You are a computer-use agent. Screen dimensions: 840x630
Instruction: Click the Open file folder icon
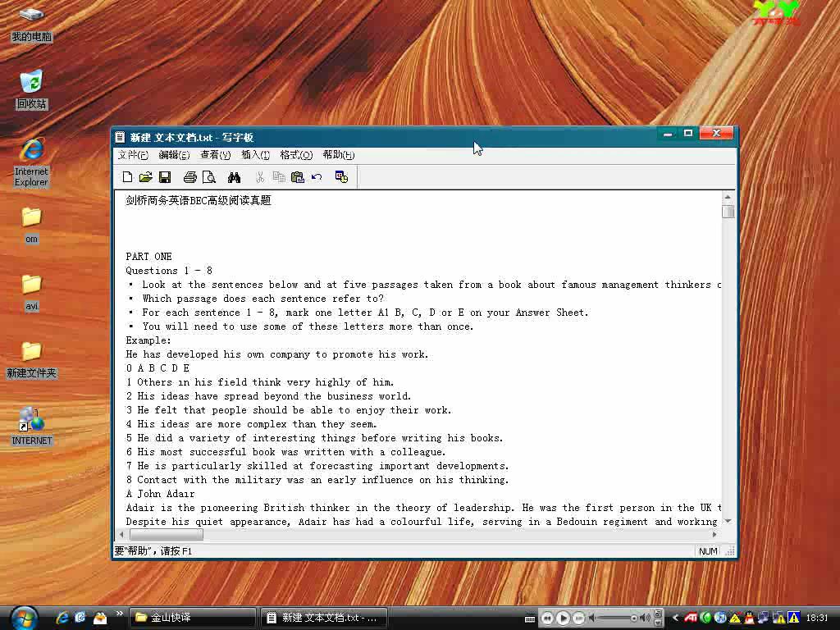pos(146,177)
